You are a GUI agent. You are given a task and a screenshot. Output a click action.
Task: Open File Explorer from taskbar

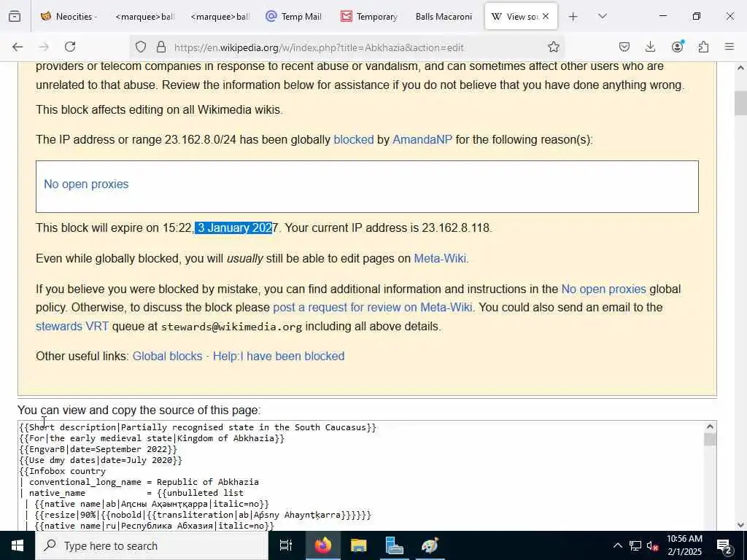358,545
